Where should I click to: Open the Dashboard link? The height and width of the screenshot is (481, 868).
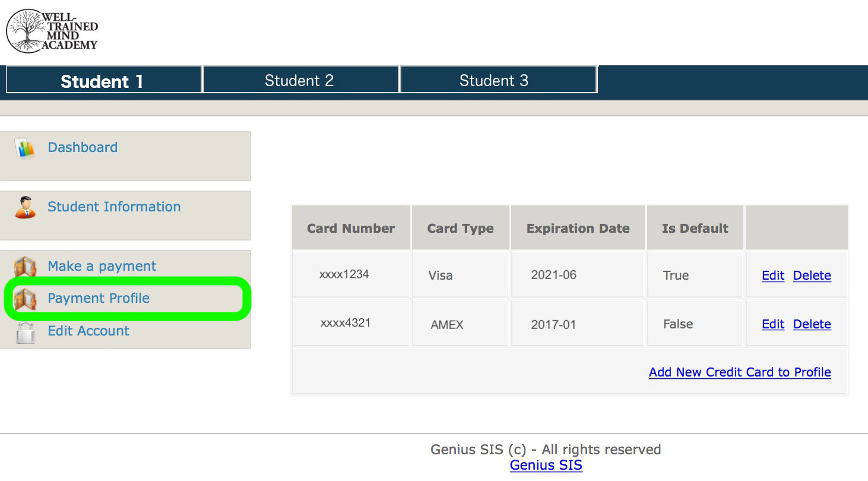[x=83, y=147]
